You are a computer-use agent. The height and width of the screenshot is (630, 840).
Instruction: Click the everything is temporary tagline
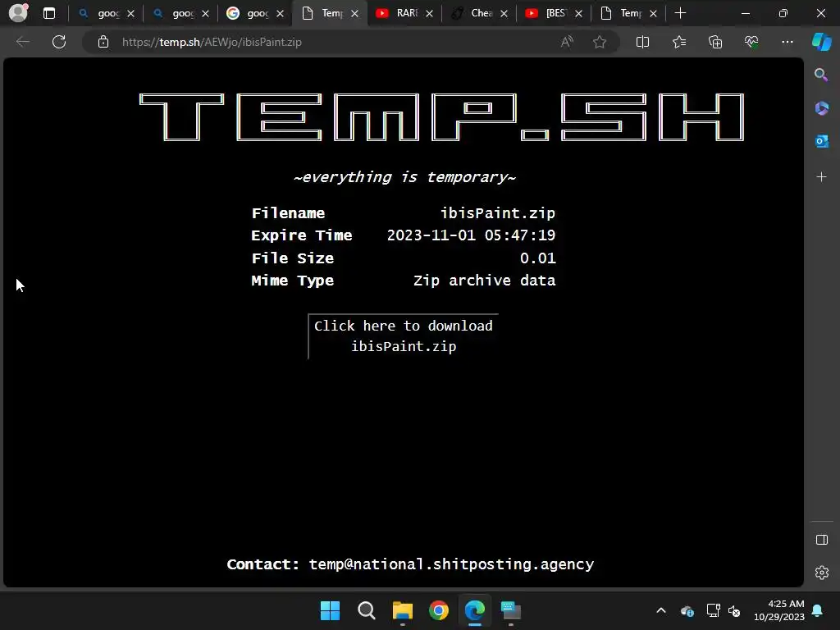coord(404,177)
